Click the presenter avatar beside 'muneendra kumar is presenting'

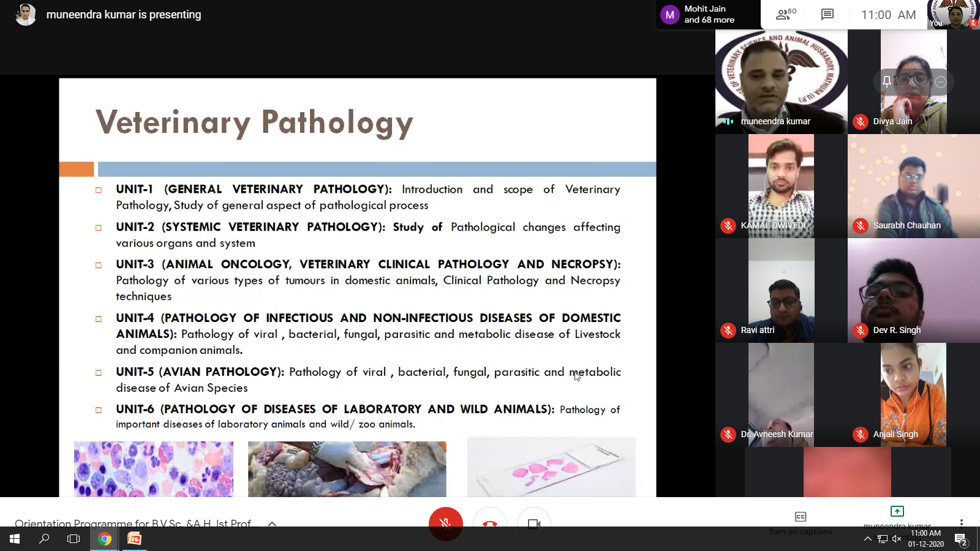[x=25, y=15]
